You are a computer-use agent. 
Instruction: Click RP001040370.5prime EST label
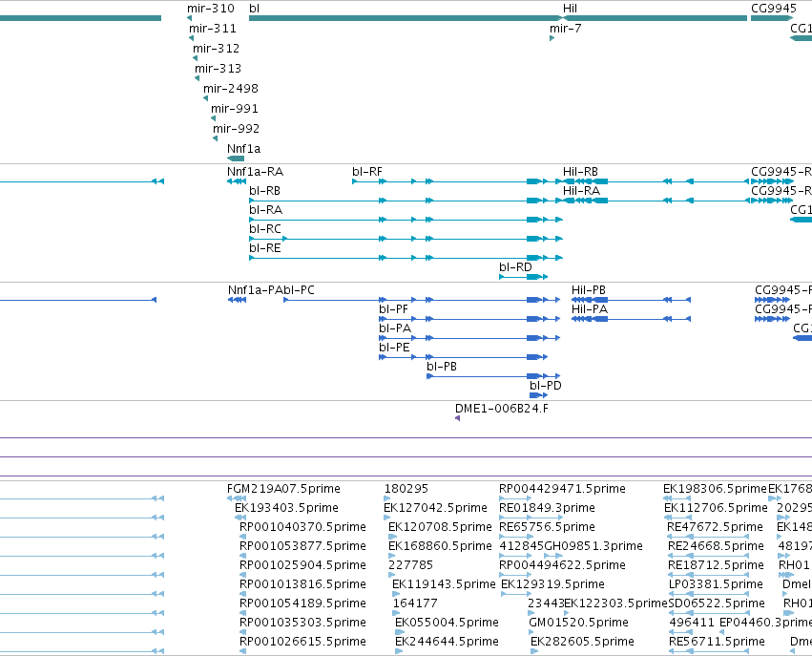click(302, 527)
